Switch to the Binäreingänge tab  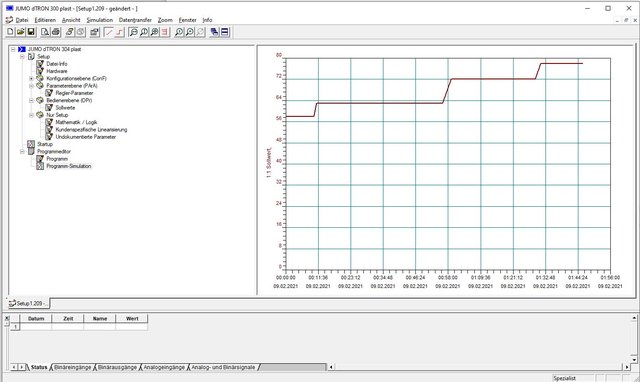point(73,367)
